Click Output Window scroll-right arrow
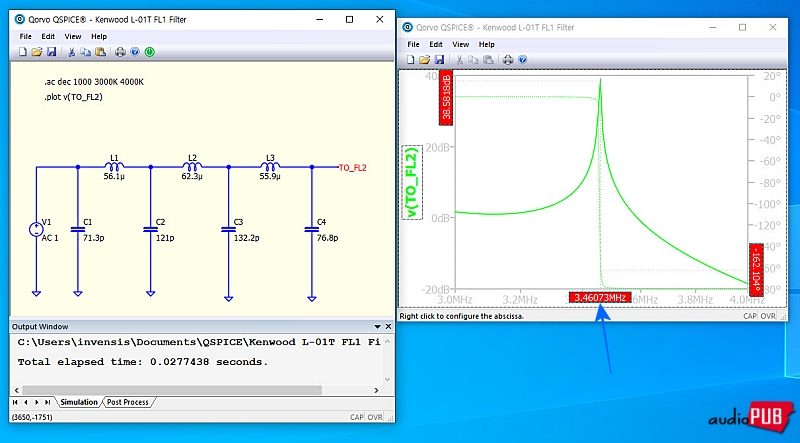 tap(377, 390)
